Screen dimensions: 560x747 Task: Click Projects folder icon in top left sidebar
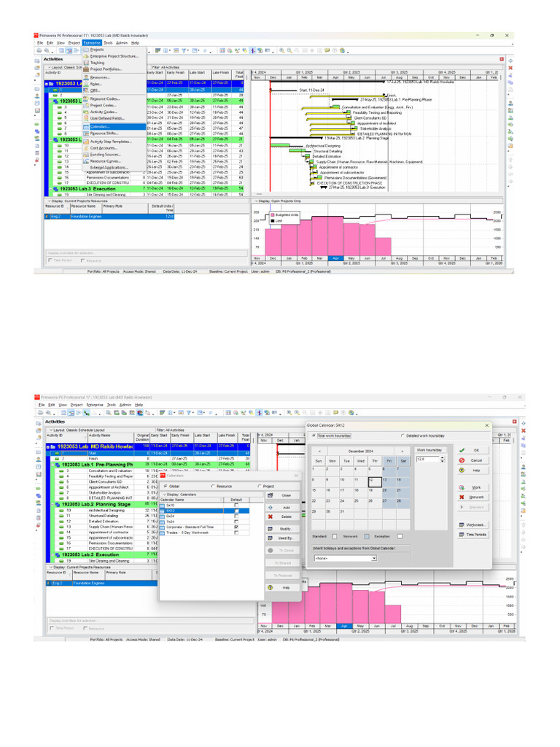(x=37, y=89)
